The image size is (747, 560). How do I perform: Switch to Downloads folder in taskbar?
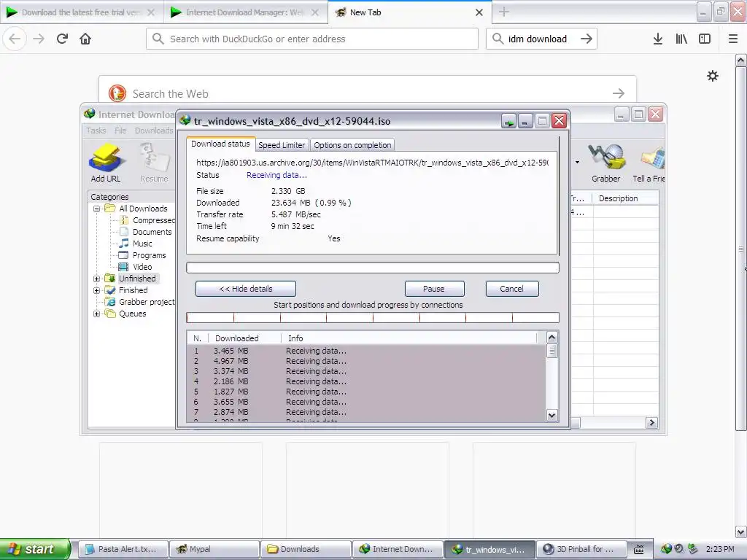[x=306, y=549]
